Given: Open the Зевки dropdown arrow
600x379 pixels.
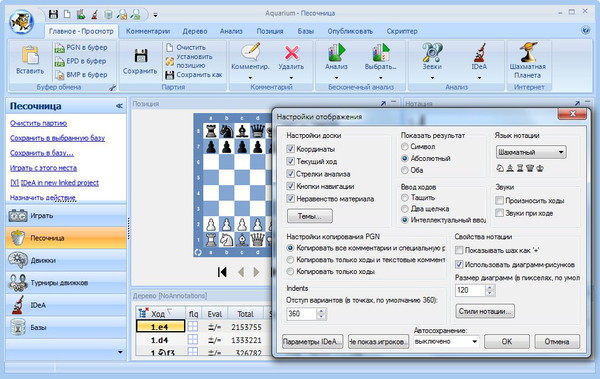Looking at the screenshot, I should 432,78.
